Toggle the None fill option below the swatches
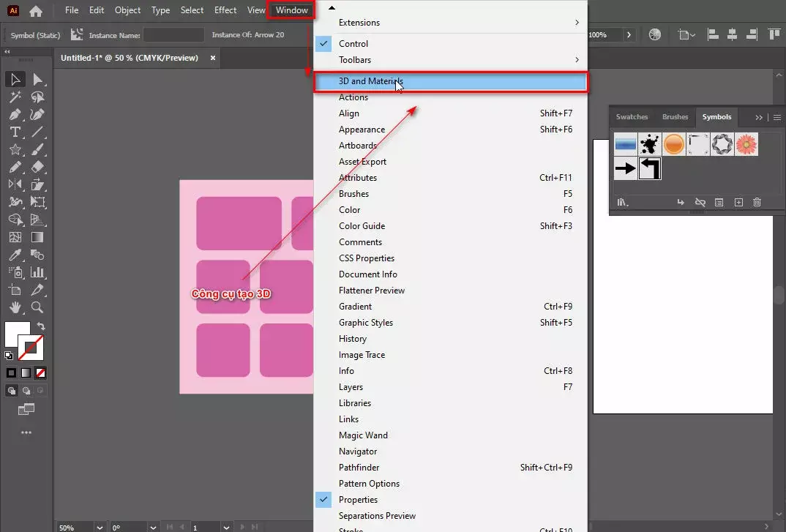 39,373
